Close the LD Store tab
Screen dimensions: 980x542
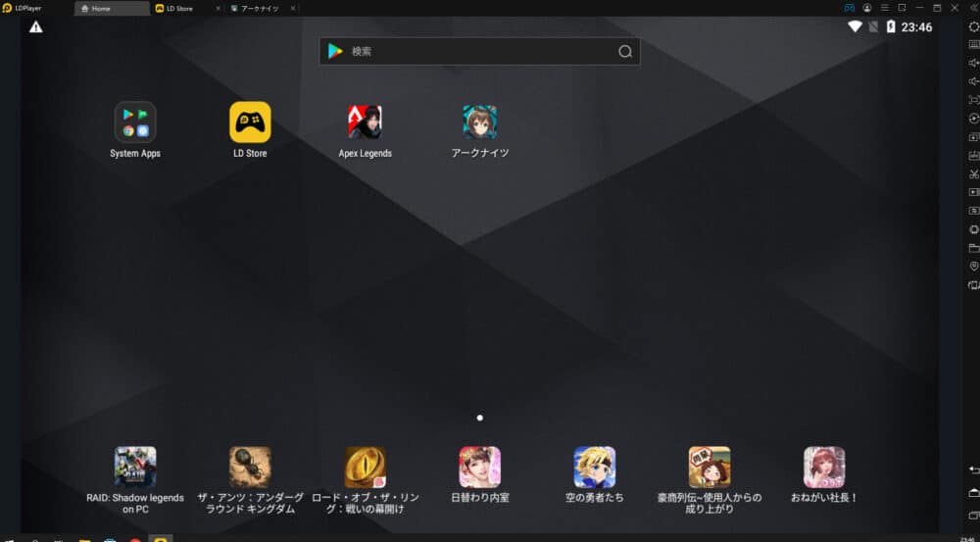[219, 8]
